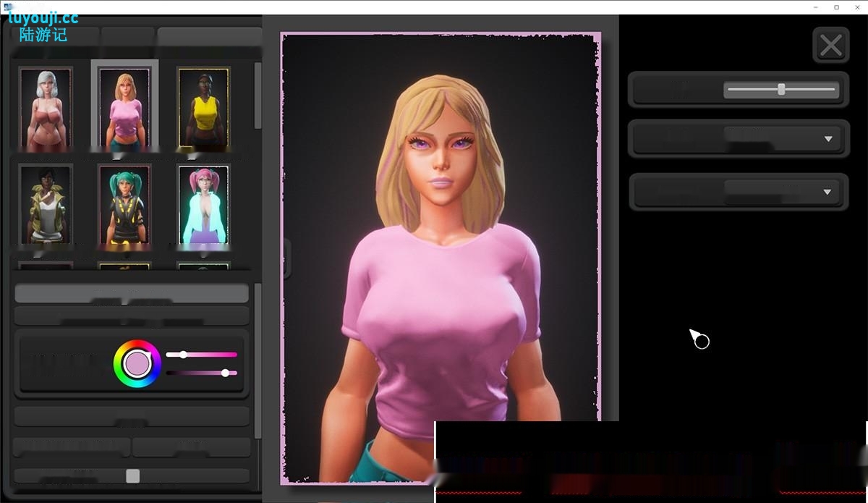
Task: Click the gray slider above the dropdowns
Action: (x=781, y=90)
